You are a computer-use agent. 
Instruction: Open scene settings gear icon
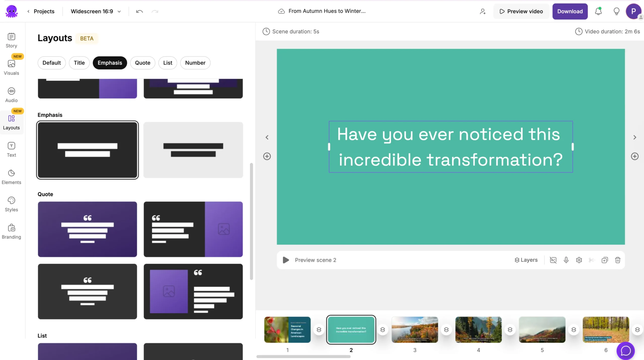coord(579,260)
